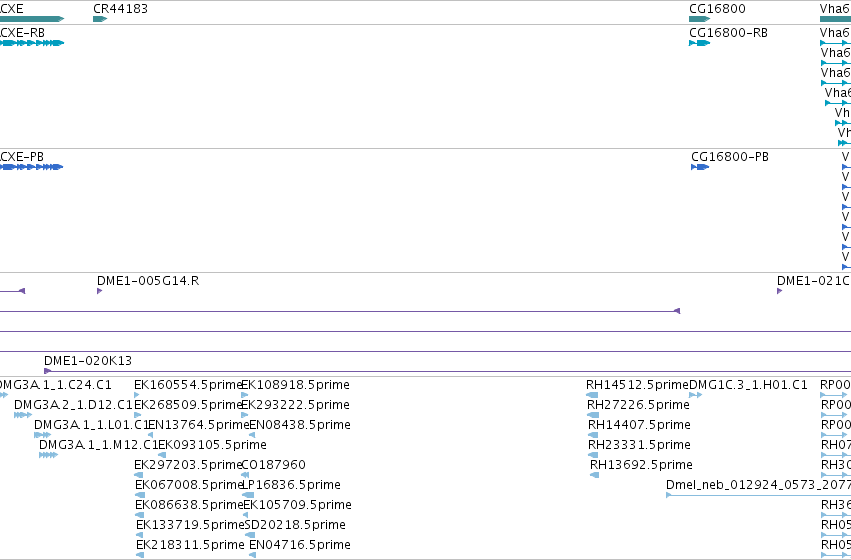Select the DMG3A.2_1.D12.C1 EST label
This screenshot has height=560, width=851.
(x=73, y=405)
